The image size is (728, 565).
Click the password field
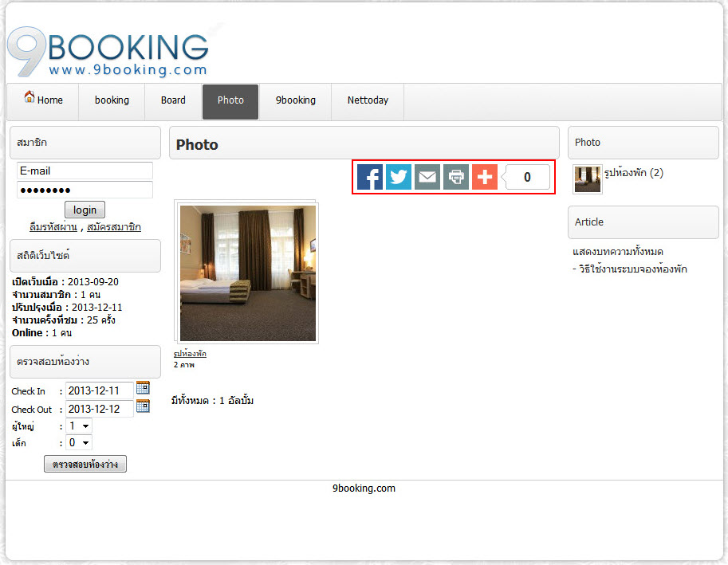tap(85, 190)
